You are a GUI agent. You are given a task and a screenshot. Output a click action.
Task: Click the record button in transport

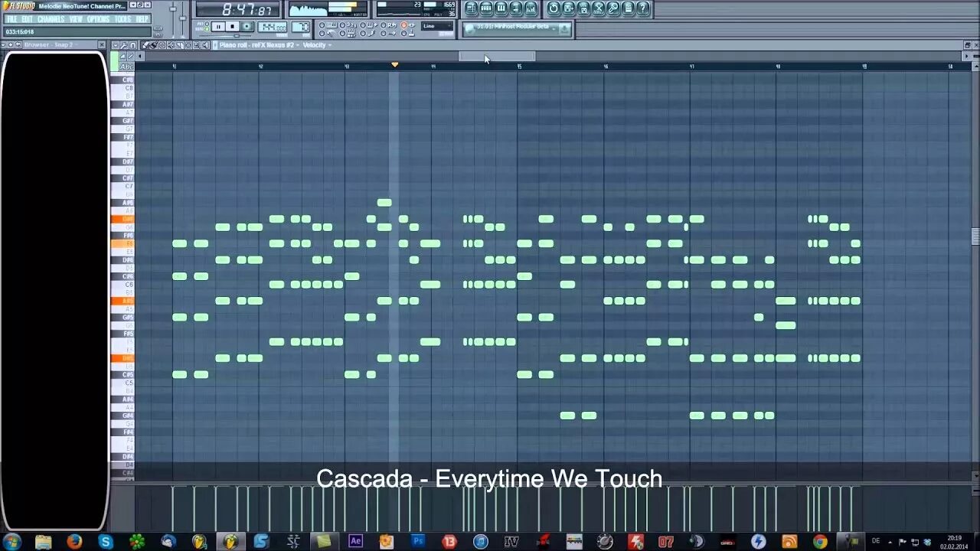click(247, 27)
